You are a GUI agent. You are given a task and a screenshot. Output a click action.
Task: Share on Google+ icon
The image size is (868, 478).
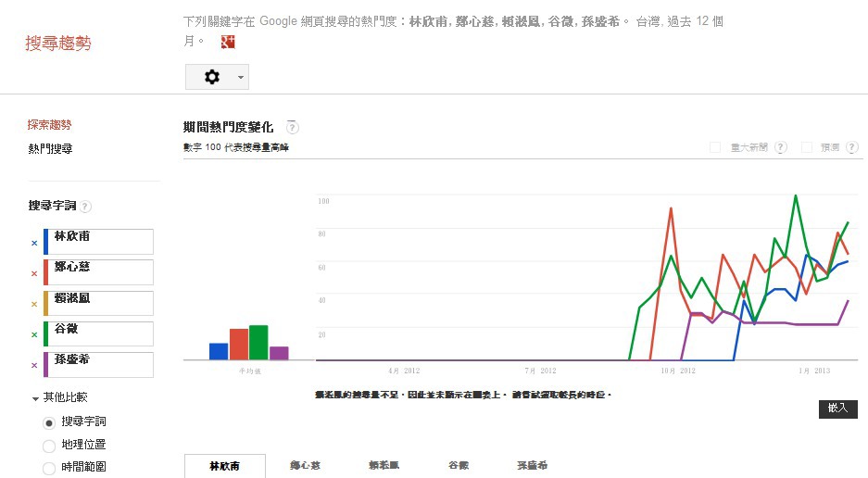[228, 42]
